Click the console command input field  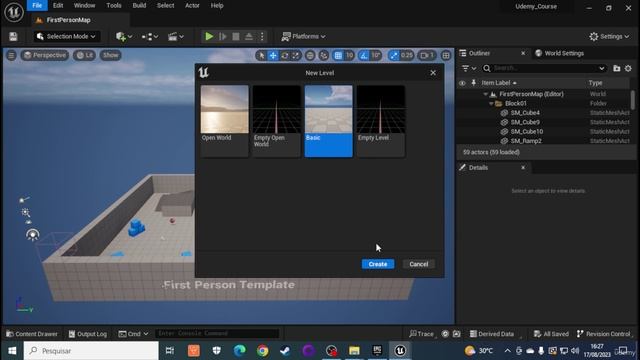coord(217,334)
